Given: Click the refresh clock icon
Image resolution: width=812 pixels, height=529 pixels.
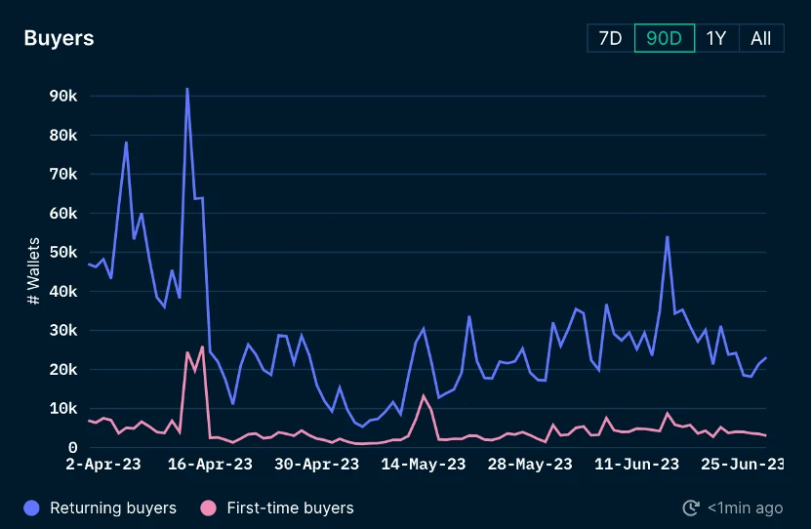Looking at the screenshot, I should click(691, 508).
